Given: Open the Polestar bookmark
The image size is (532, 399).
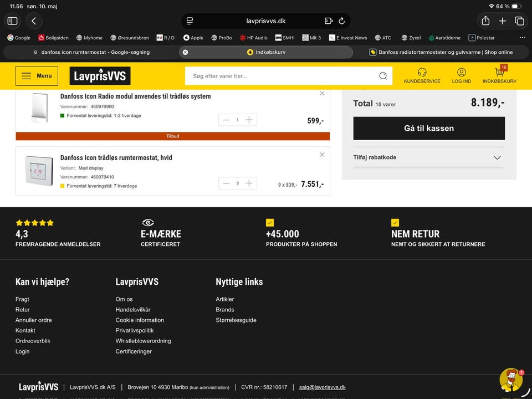Looking at the screenshot, I should click(482, 38).
